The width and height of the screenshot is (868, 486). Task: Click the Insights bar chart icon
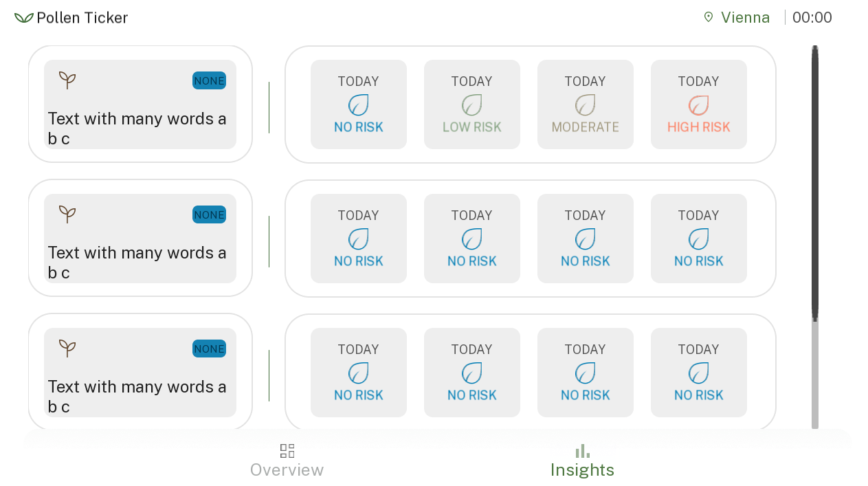583,451
